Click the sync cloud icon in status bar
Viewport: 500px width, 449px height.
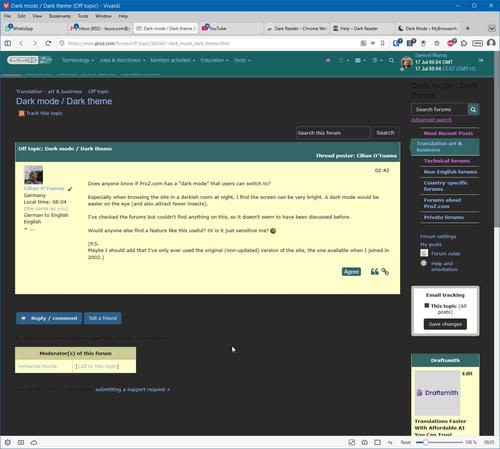click(34, 442)
